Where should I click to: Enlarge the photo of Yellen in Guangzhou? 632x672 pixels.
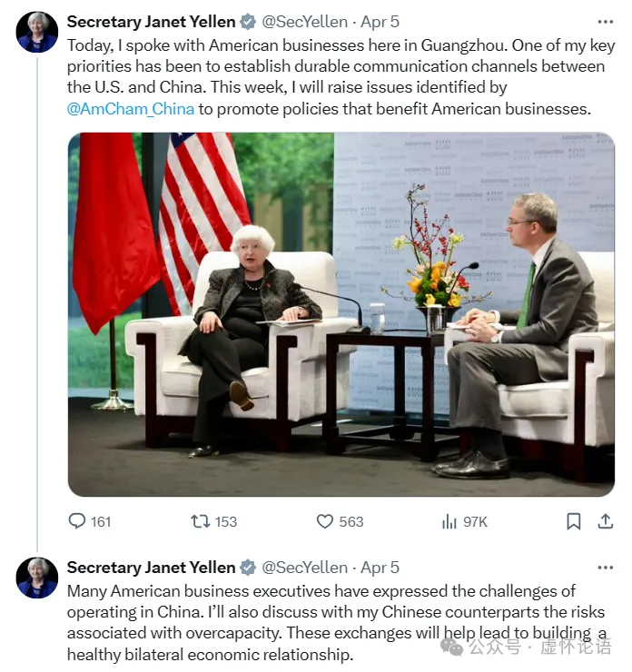341,314
